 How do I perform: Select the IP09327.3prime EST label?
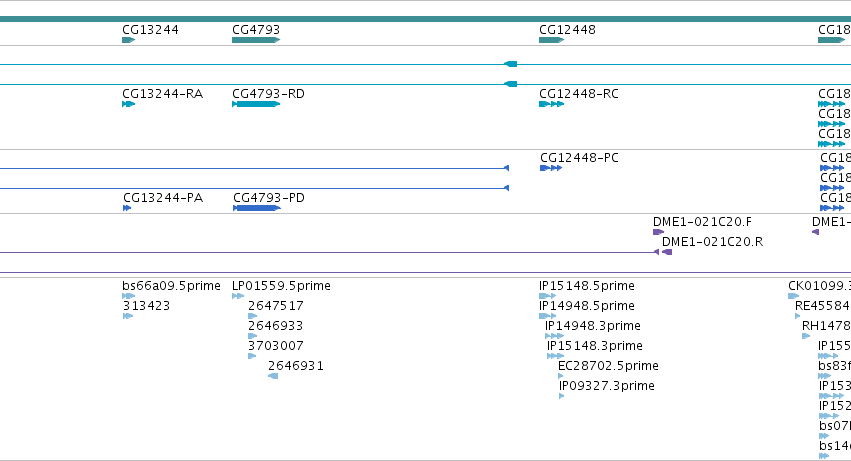point(607,386)
